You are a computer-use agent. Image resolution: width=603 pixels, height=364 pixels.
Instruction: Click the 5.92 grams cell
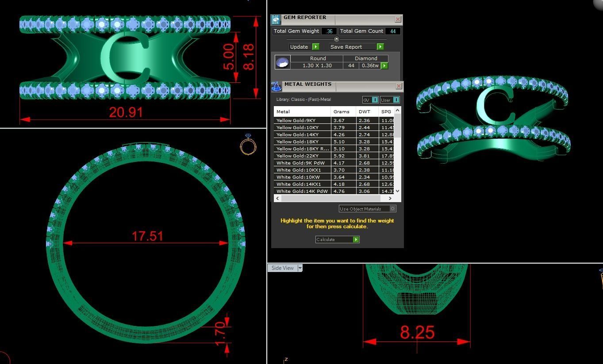pos(343,156)
